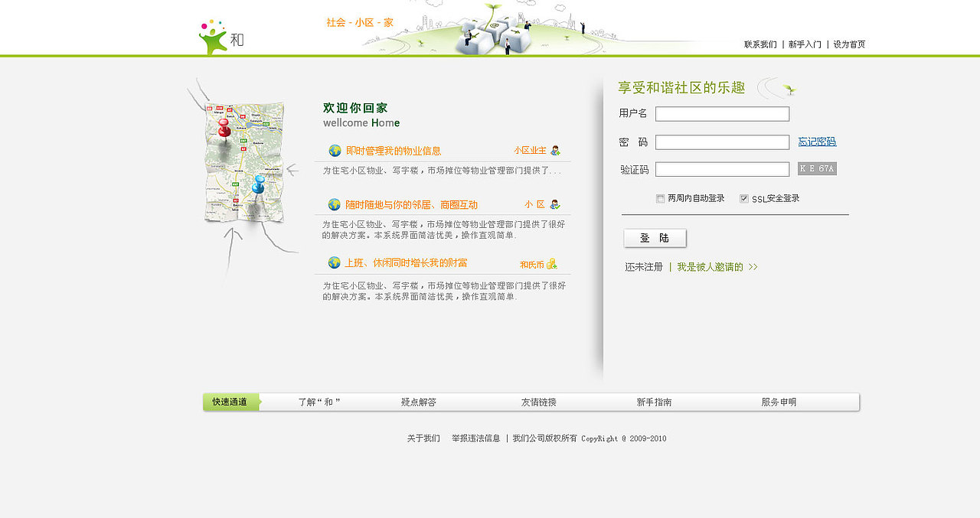Click the red pushpin on the map
The height and width of the screenshot is (518, 980).
[224, 128]
